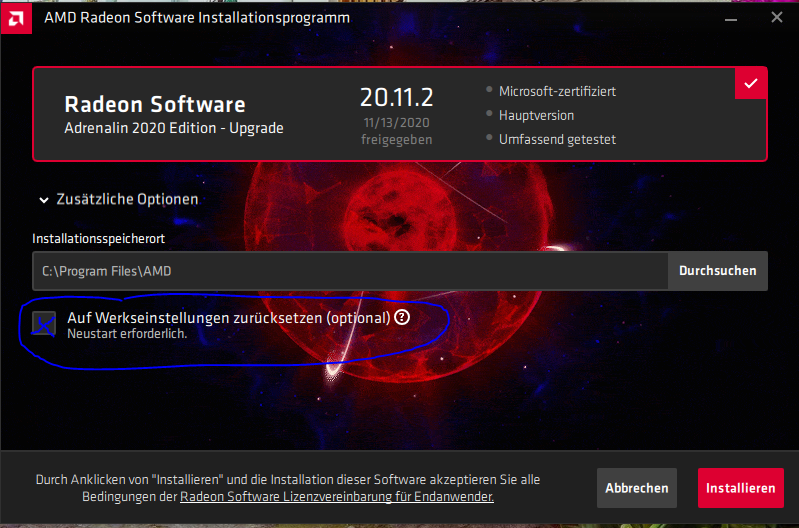Click the Durchsuchen button

(717, 271)
